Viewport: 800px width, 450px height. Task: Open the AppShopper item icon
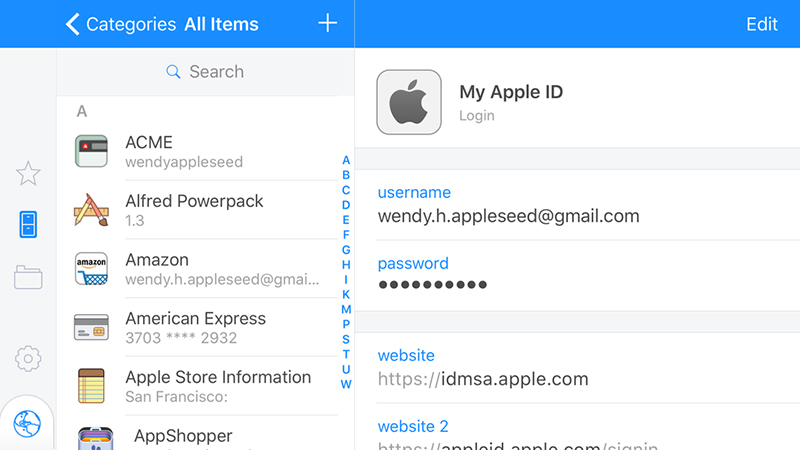95,439
